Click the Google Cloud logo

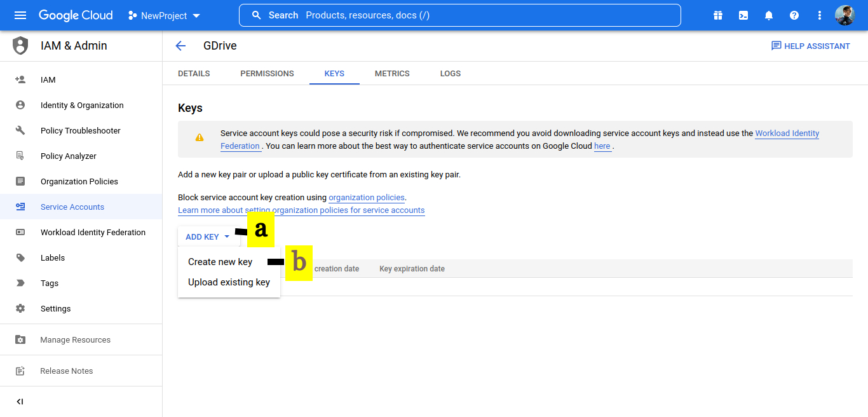tap(76, 15)
